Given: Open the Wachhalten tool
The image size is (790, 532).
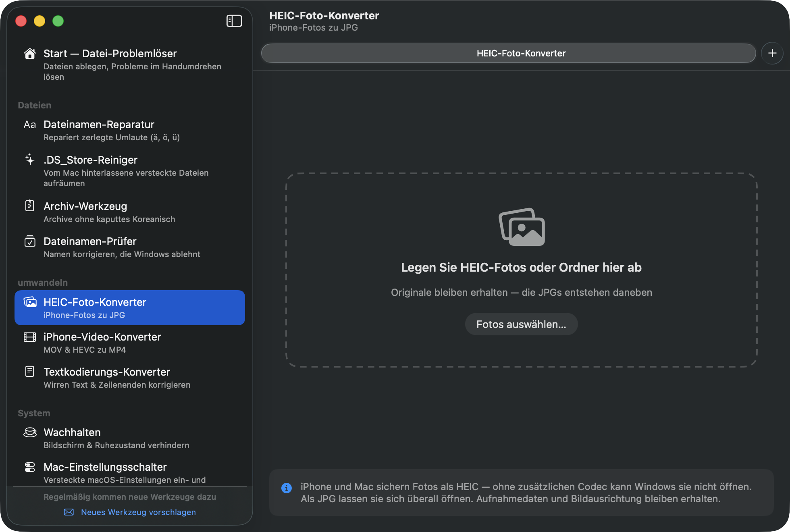Looking at the screenshot, I should tap(130, 438).
